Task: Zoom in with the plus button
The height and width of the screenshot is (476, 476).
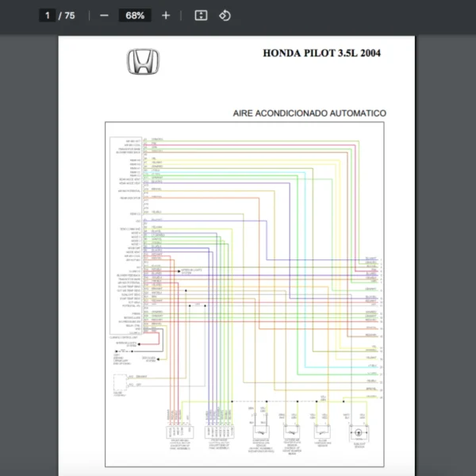Action: pos(166,16)
